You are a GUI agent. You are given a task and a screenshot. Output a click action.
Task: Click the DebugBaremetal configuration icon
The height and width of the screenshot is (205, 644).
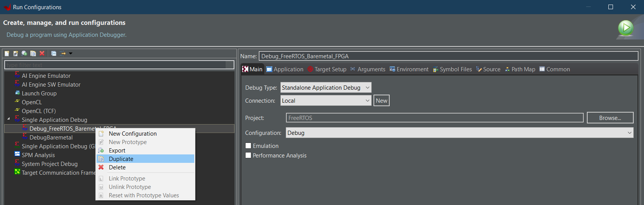coord(25,137)
